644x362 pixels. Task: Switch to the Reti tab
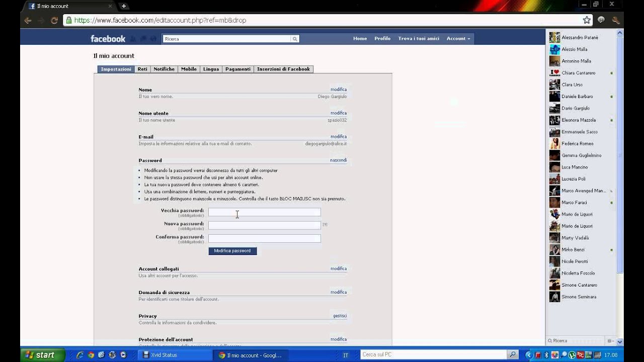(x=142, y=69)
